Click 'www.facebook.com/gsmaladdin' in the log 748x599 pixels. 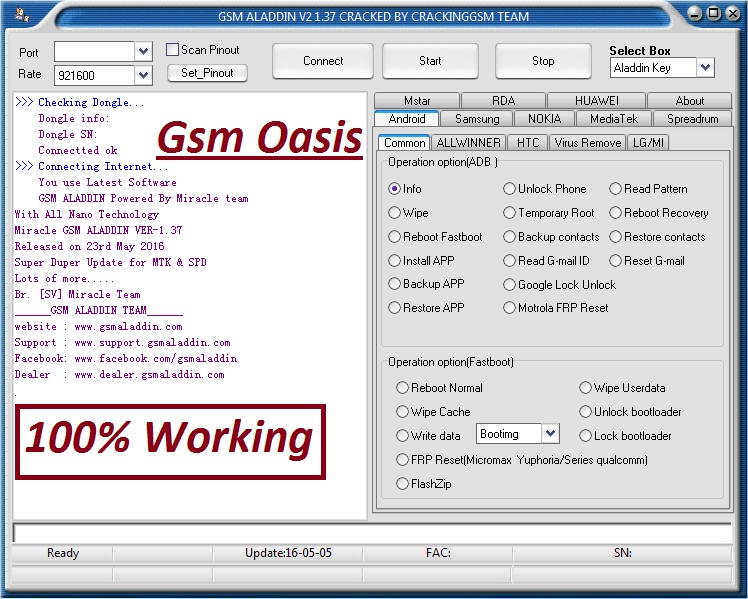point(156,359)
